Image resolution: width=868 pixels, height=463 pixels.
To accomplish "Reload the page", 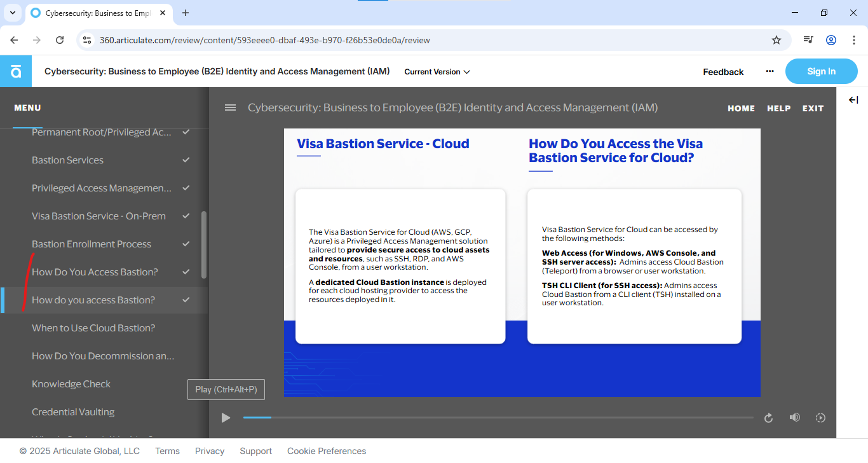I will pos(60,40).
